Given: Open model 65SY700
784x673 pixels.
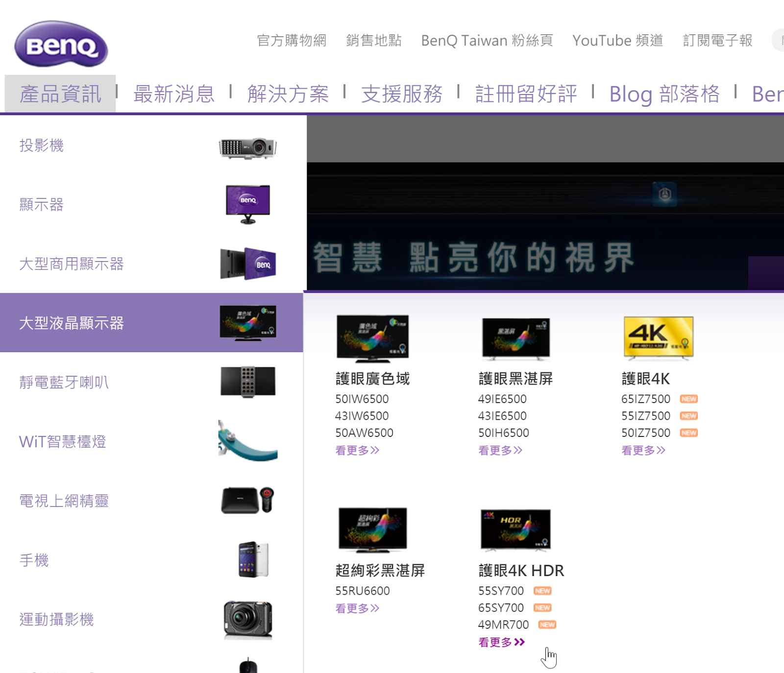Looking at the screenshot, I should [501, 608].
